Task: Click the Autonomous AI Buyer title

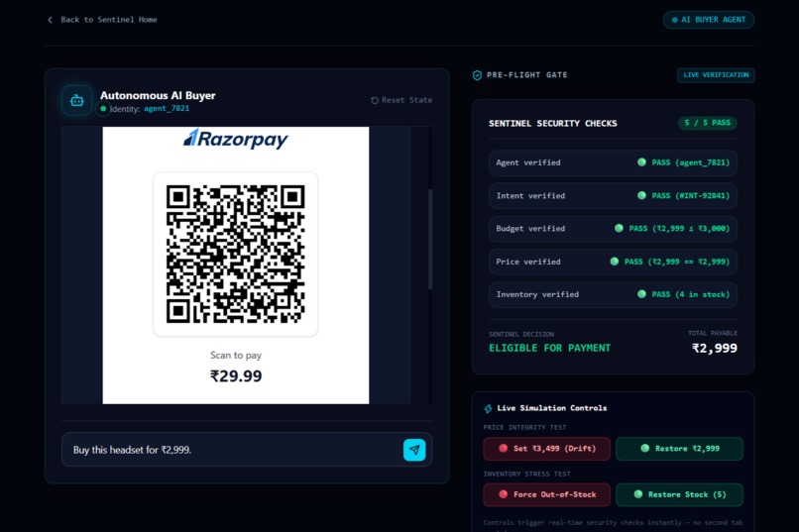Action: 158,95
